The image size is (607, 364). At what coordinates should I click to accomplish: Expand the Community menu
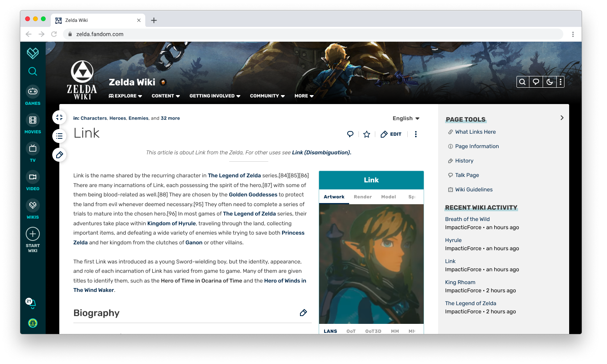coord(268,96)
